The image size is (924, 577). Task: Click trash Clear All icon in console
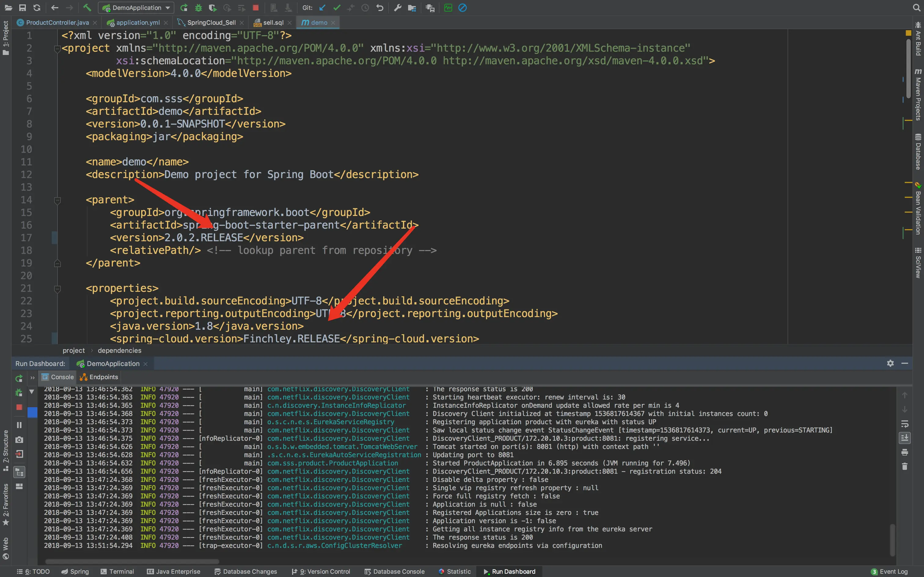point(904,466)
